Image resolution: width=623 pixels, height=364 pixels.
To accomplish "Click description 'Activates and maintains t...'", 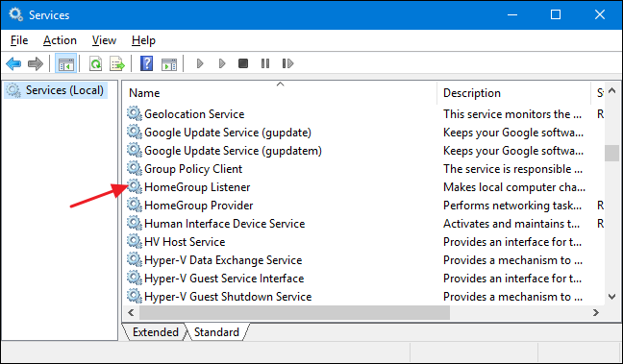I will 511,224.
